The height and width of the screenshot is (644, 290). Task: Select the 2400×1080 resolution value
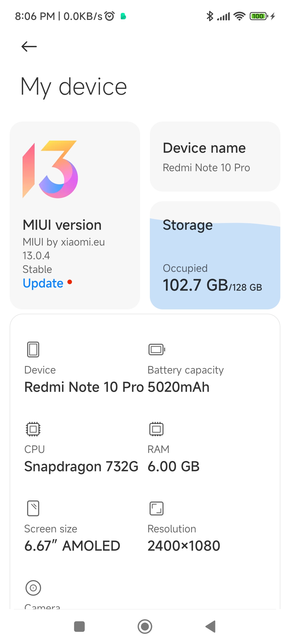coord(184,546)
